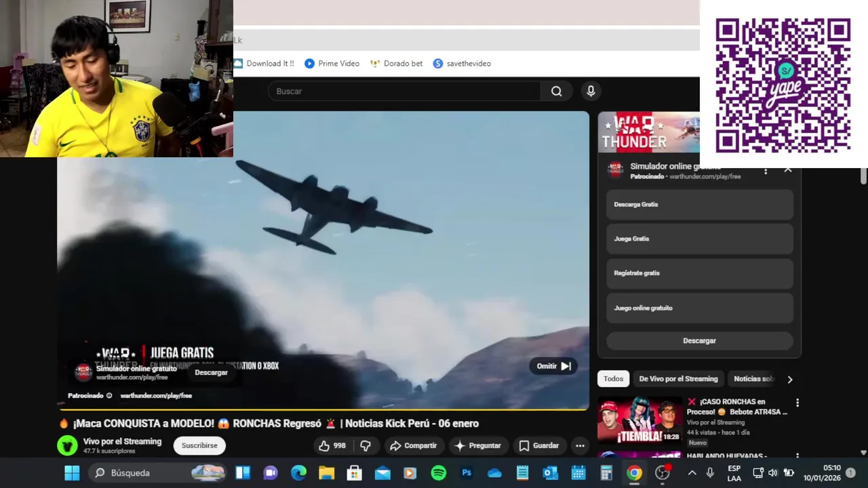Click Regístrate gratis in the ad panel
Screen dimensions: 868x488
[699, 273]
